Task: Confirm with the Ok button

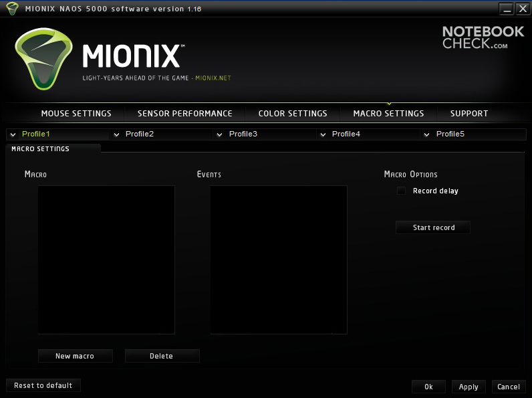Action: point(428,387)
